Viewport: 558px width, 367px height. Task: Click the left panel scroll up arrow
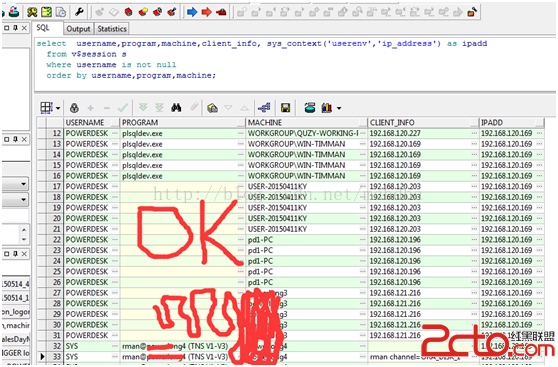tap(24, 230)
